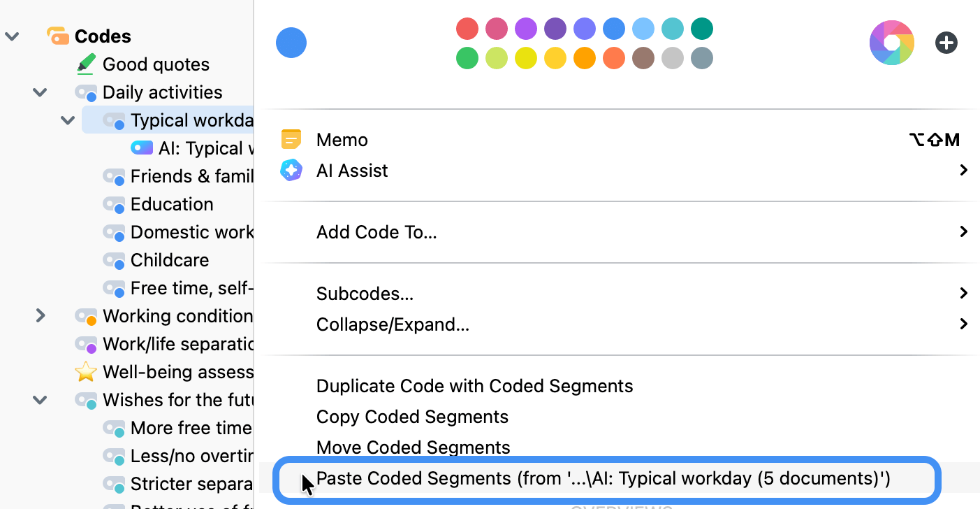Collapse the Wishes for the future branch

pos(40,399)
